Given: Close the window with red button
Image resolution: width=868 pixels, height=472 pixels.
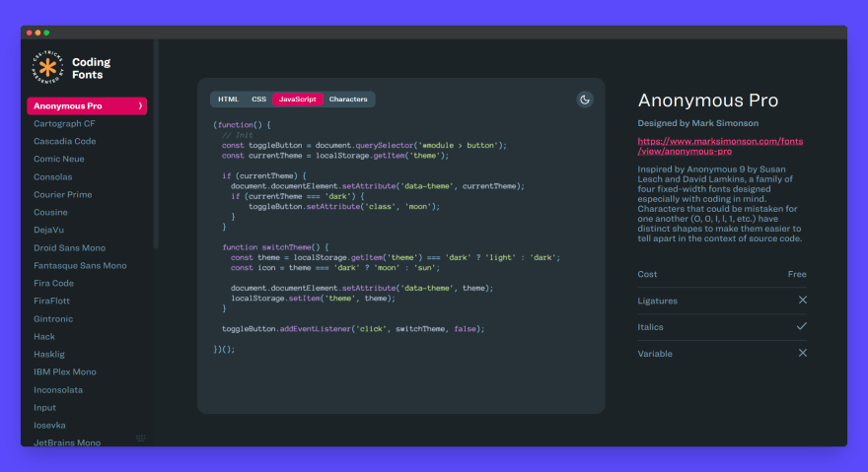Looking at the screenshot, I should pyautogui.click(x=30, y=33).
